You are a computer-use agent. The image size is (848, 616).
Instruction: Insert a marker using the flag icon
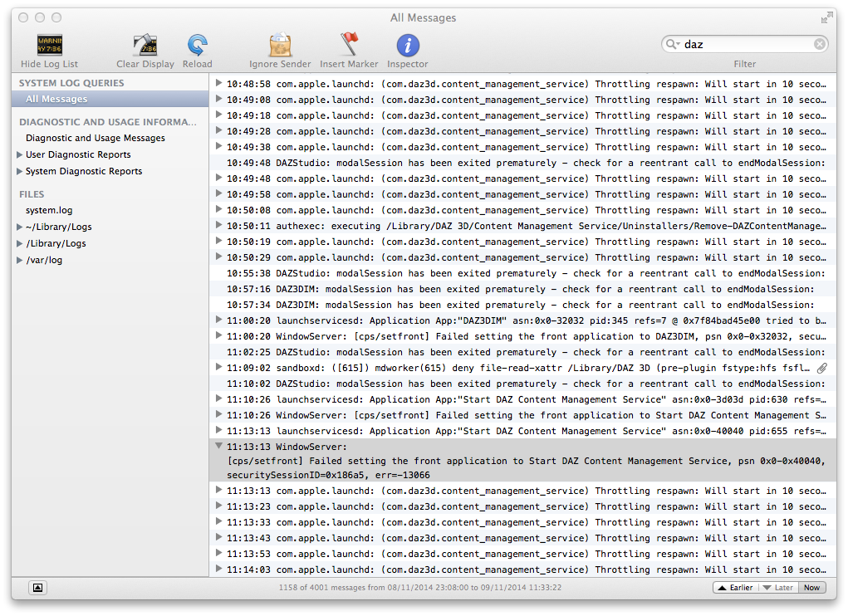coord(349,44)
